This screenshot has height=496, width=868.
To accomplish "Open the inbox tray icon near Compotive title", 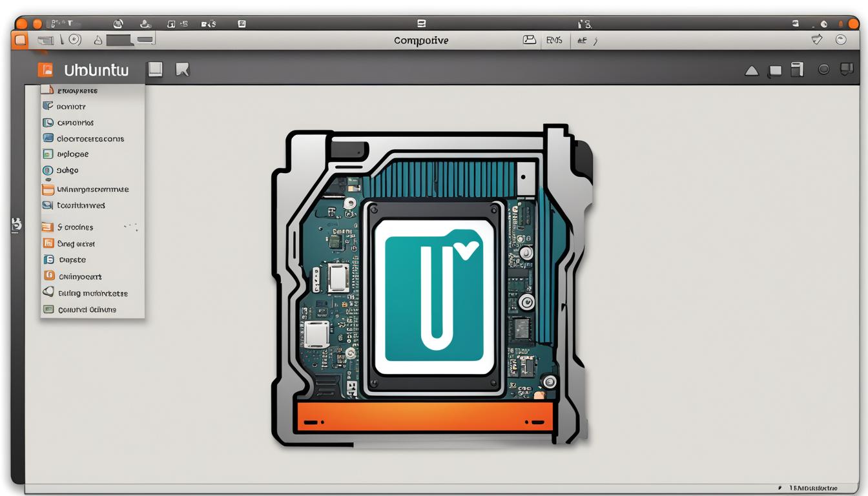I will point(530,39).
